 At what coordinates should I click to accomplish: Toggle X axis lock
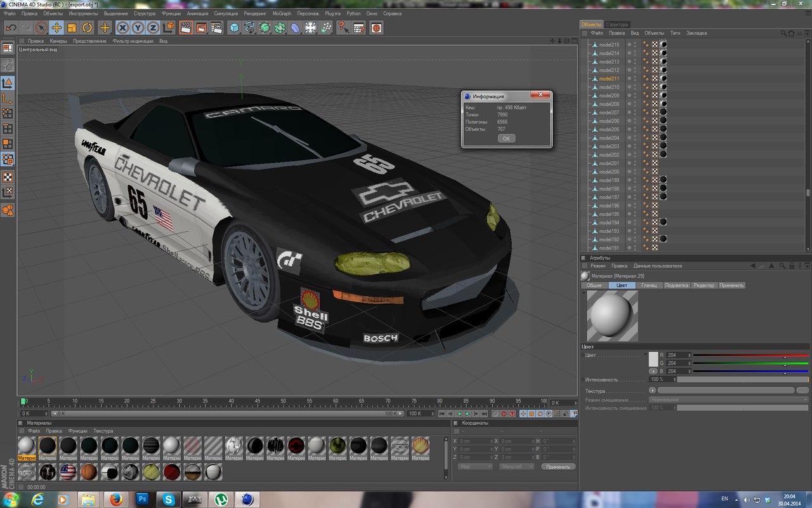(x=122, y=28)
